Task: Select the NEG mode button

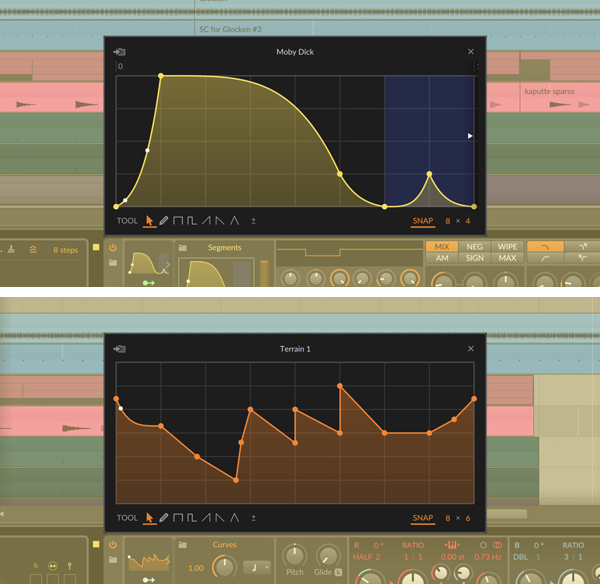Action: (474, 247)
